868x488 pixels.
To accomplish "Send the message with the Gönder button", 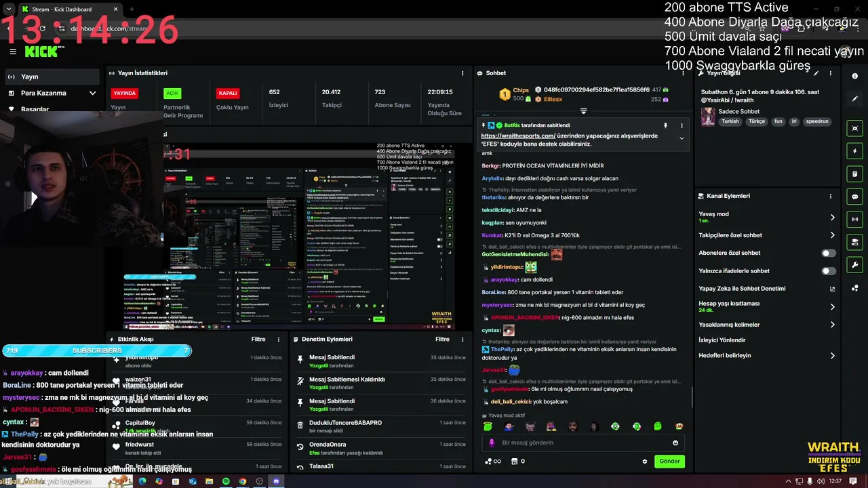I will pos(669,462).
